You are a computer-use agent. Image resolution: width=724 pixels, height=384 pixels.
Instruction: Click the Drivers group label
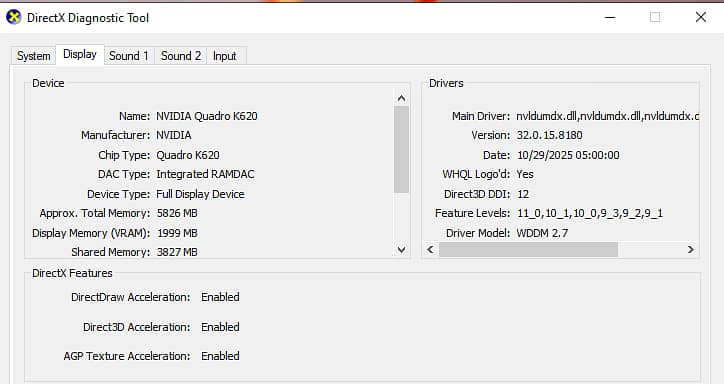446,83
